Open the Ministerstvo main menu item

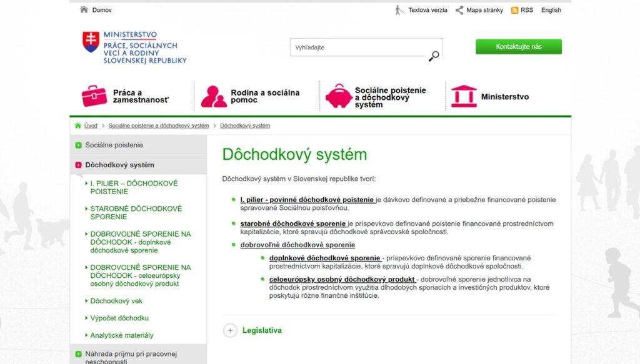click(504, 97)
